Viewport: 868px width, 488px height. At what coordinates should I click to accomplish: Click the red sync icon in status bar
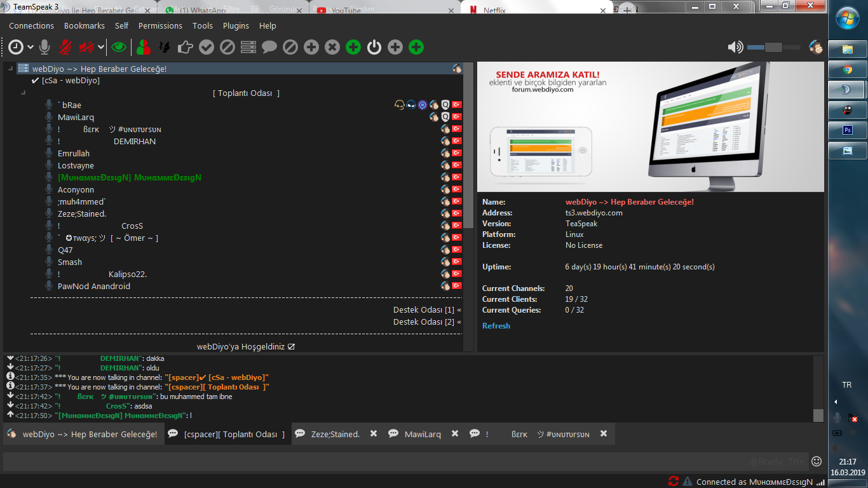pos(674,482)
